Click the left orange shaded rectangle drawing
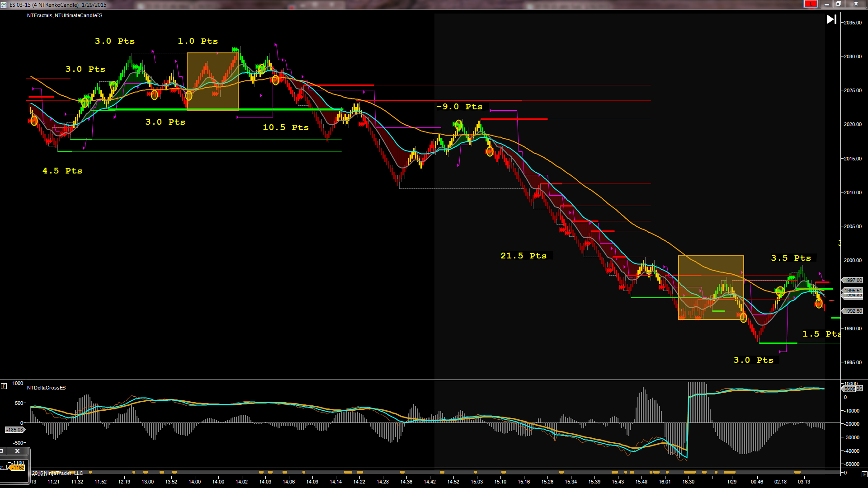This screenshot has width=868, height=488. point(212,81)
